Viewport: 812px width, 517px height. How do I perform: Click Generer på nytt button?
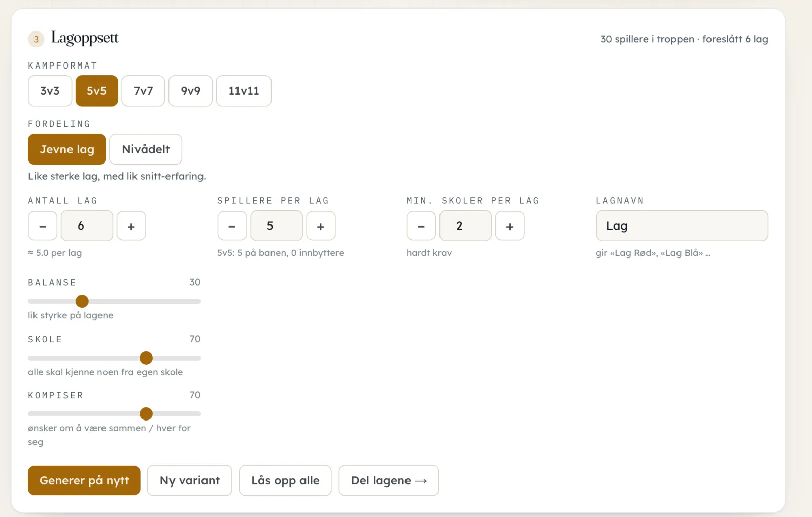[x=84, y=480]
